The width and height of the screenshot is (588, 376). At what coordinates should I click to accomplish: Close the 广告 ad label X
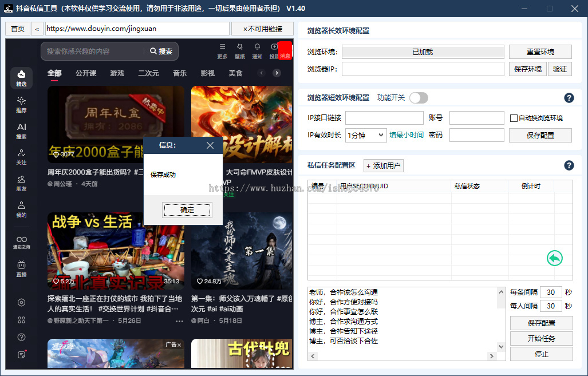(x=179, y=345)
